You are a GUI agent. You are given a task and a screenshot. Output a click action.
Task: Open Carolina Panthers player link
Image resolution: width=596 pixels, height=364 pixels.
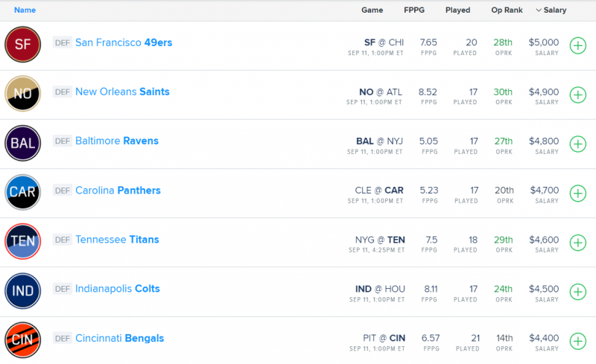118,191
